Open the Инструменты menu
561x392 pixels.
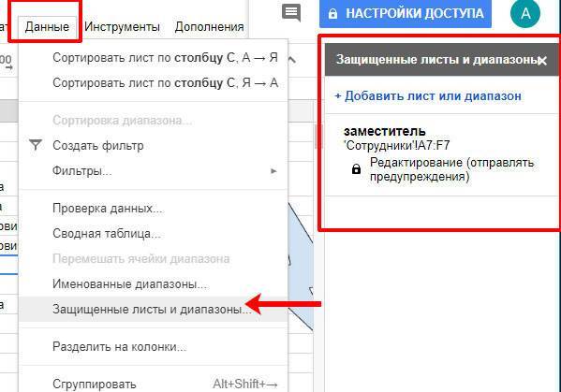click(x=122, y=27)
